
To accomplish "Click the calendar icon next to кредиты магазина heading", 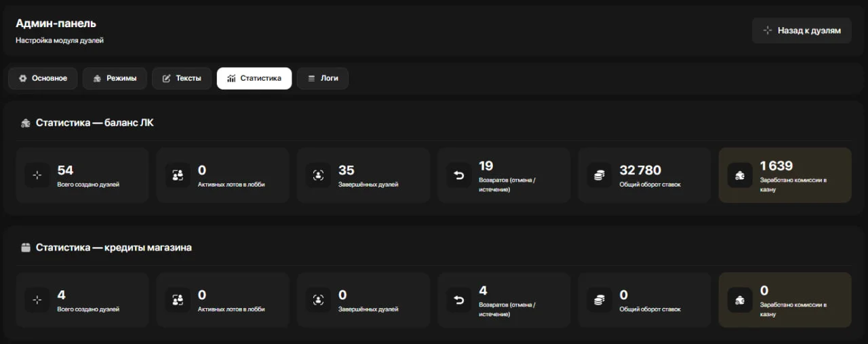I will [x=26, y=248].
